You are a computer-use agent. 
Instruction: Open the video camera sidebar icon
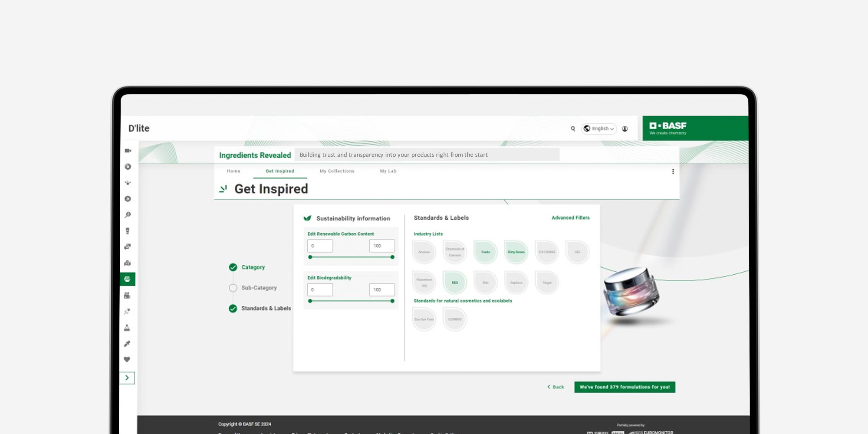(128, 151)
